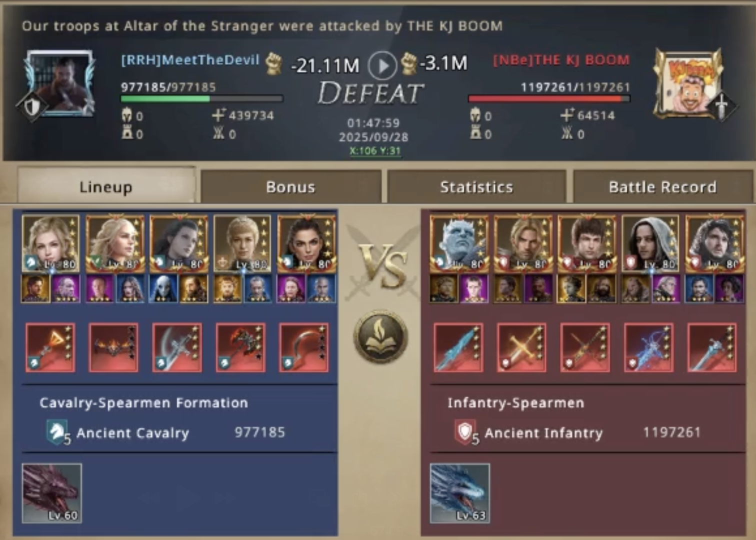The image size is (756, 540).
Task: Click the Ancient Cavalry troop icon
Action: tap(57, 432)
